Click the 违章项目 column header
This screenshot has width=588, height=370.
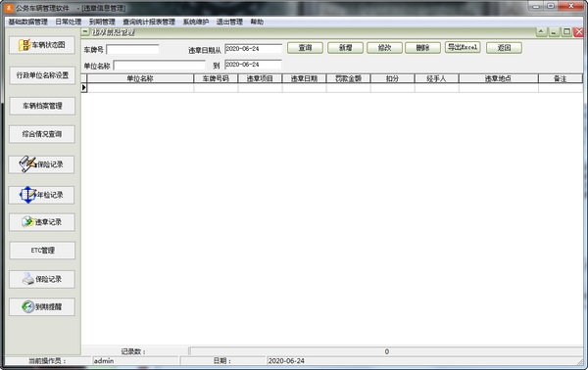tap(260, 78)
